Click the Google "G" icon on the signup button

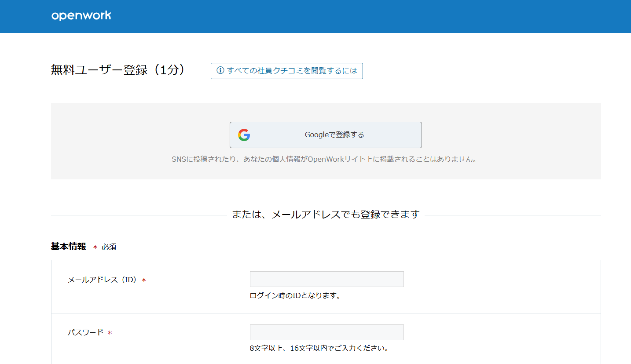click(x=245, y=135)
